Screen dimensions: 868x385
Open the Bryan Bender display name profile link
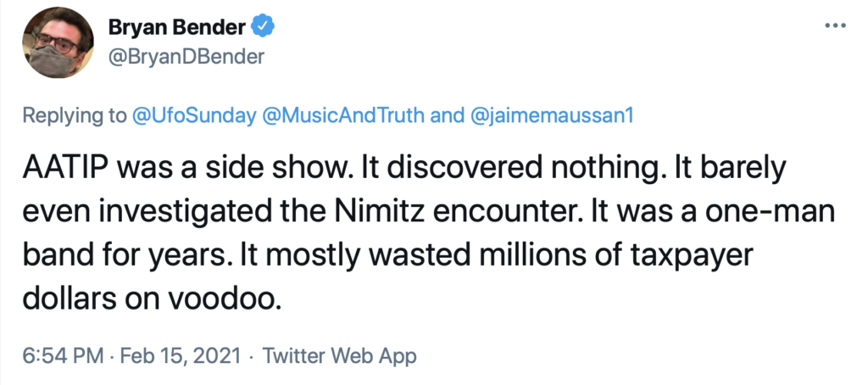(177, 26)
